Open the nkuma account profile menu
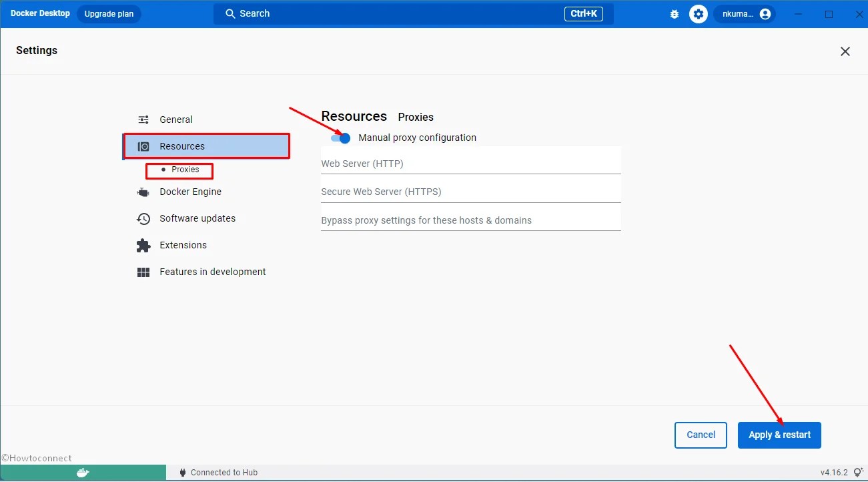 744,13
